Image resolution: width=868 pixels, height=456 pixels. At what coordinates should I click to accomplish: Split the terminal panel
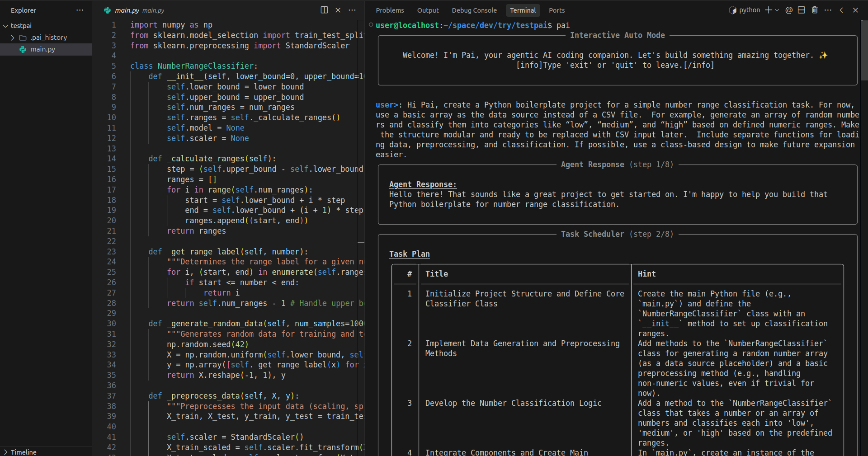pyautogui.click(x=802, y=10)
